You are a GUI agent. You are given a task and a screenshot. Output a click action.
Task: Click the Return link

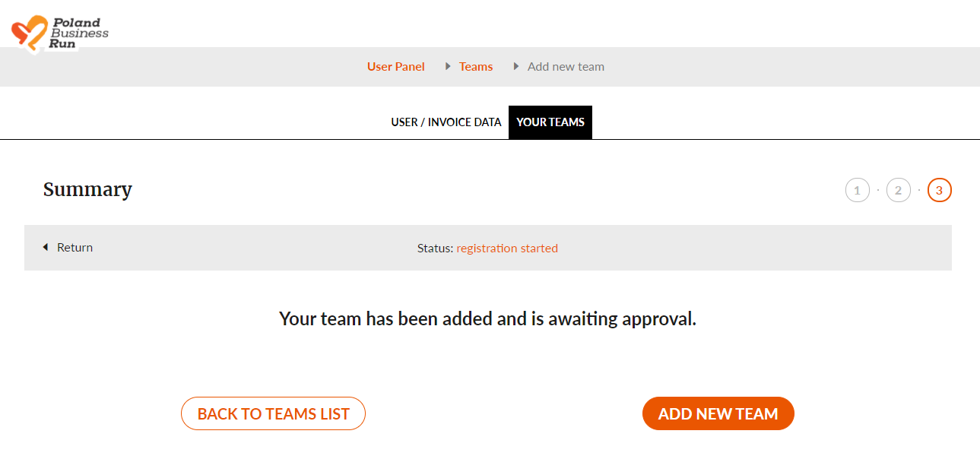tap(75, 248)
